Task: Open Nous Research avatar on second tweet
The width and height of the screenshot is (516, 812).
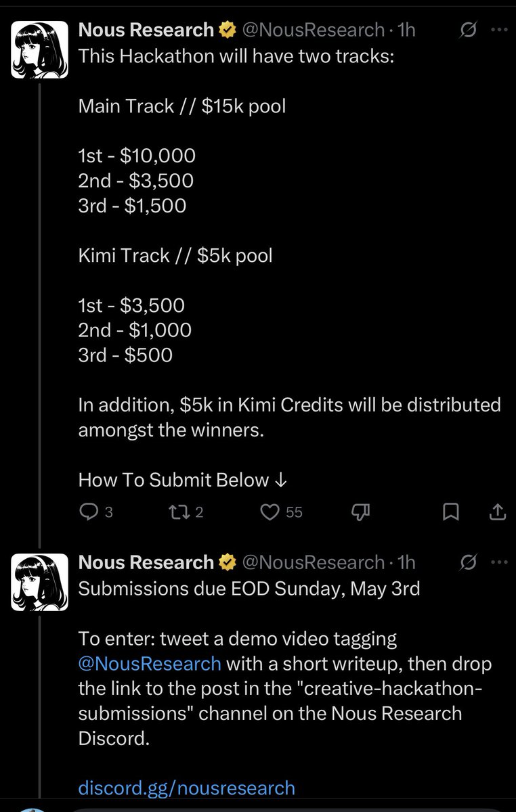Action: [39, 582]
